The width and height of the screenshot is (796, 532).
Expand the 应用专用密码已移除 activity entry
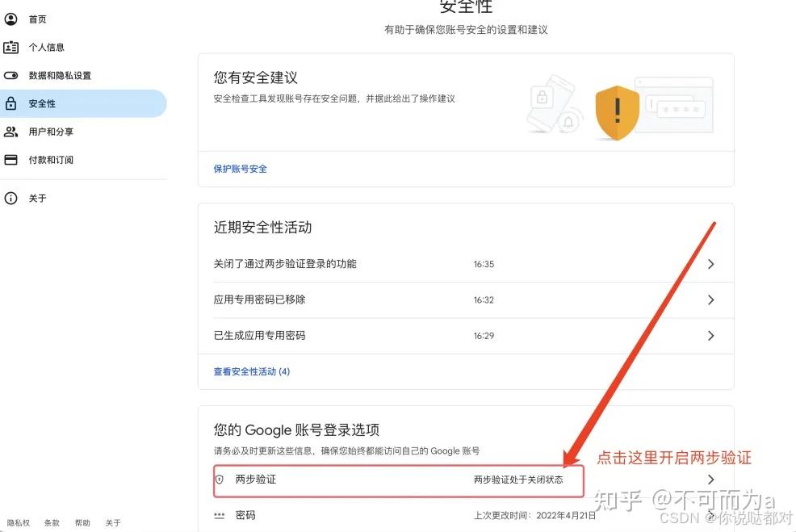pos(710,300)
